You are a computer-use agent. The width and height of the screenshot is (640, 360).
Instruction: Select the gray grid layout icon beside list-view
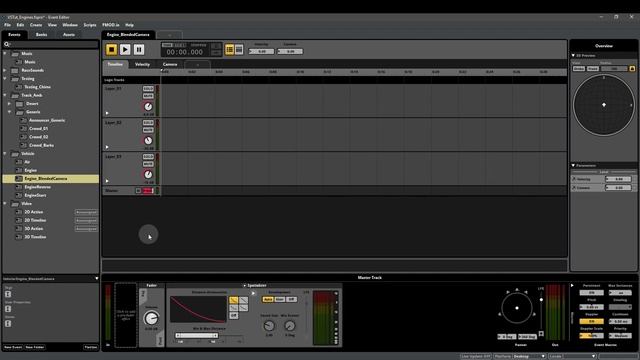tap(239, 49)
